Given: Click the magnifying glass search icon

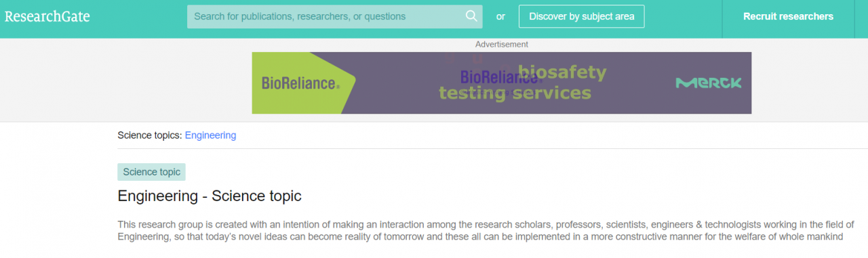Looking at the screenshot, I should (471, 16).
